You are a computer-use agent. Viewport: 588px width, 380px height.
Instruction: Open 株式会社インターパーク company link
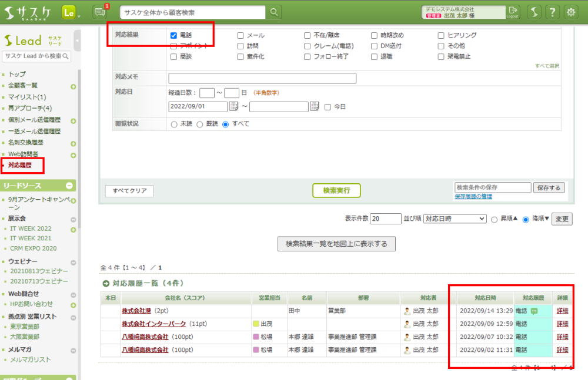pyautogui.click(x=153, y=324)
